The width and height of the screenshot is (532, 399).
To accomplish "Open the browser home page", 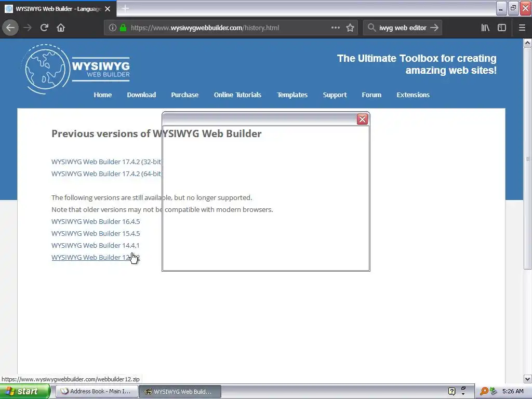I will click(61, 28).
